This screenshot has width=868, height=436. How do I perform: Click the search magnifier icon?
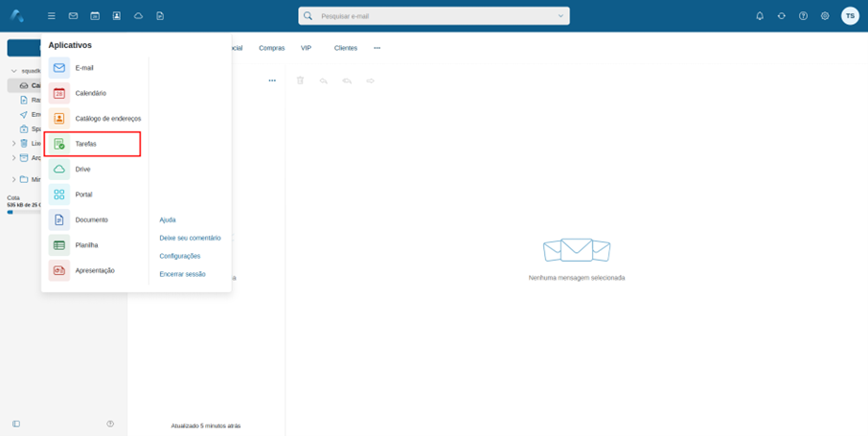308,16
